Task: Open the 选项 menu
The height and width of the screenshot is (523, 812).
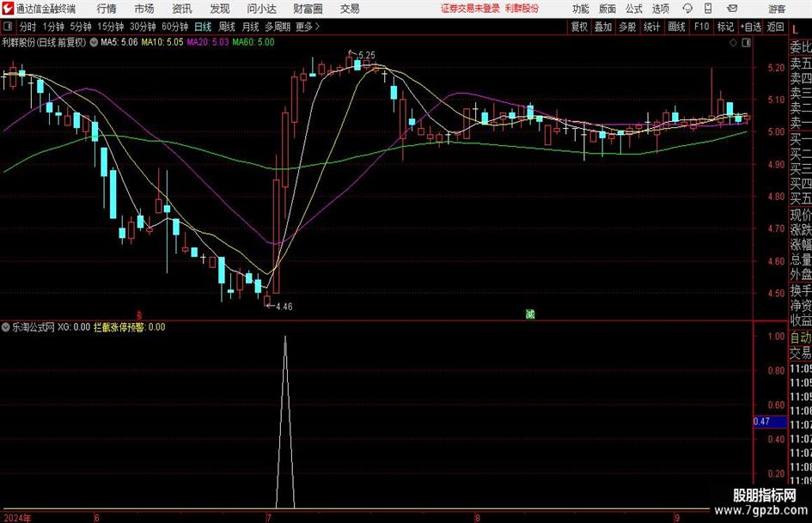Action: coord(660,9)
